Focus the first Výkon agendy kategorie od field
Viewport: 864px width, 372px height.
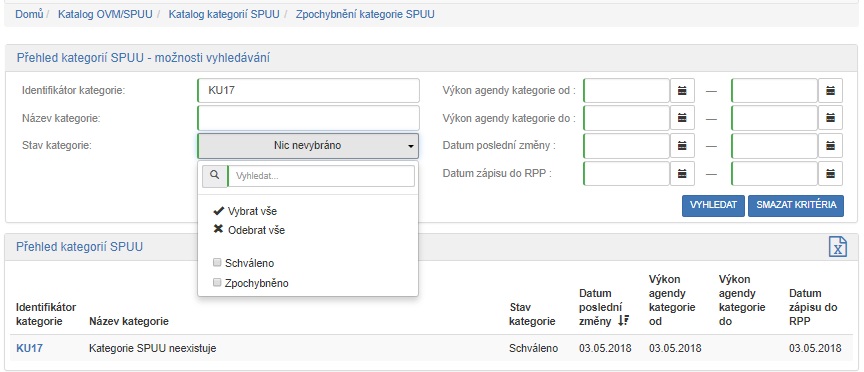pos(627,90)
